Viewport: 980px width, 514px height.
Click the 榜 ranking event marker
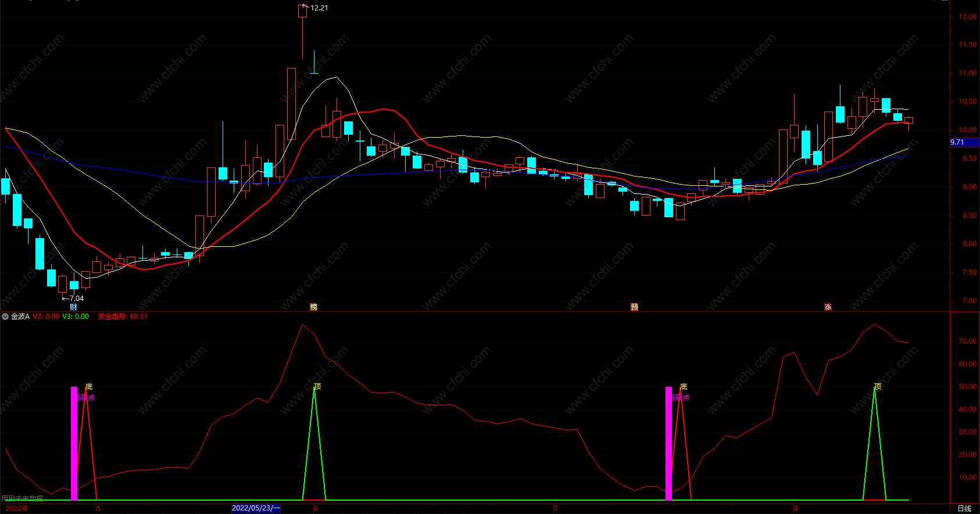(x=314, y=307)
